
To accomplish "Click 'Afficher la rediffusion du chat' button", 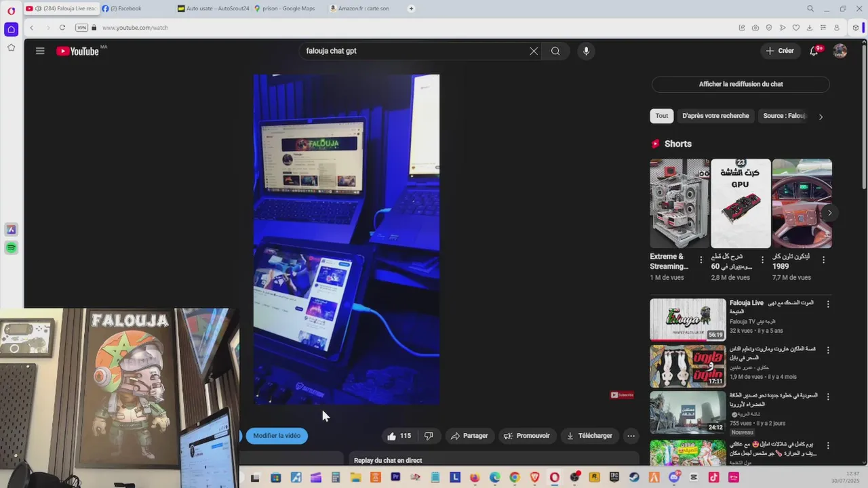I will tap(741, 84).
